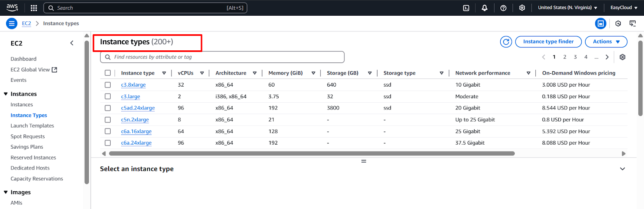Sort by Network performance column arrow

[528, 73]
